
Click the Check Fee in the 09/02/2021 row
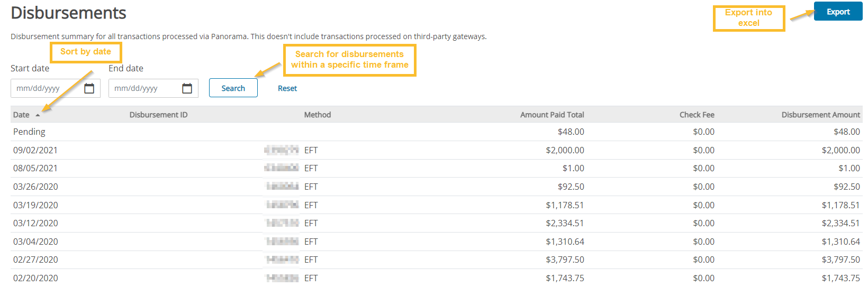704,150
